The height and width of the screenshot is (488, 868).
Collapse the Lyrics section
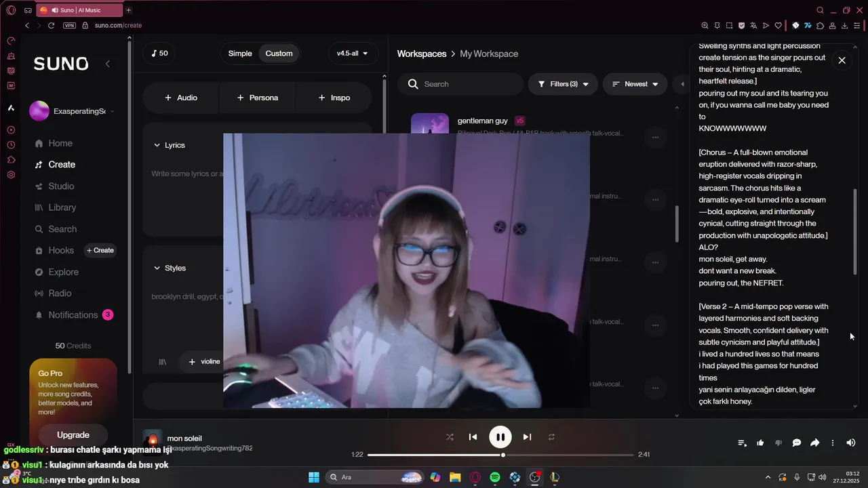coord(170,145)
